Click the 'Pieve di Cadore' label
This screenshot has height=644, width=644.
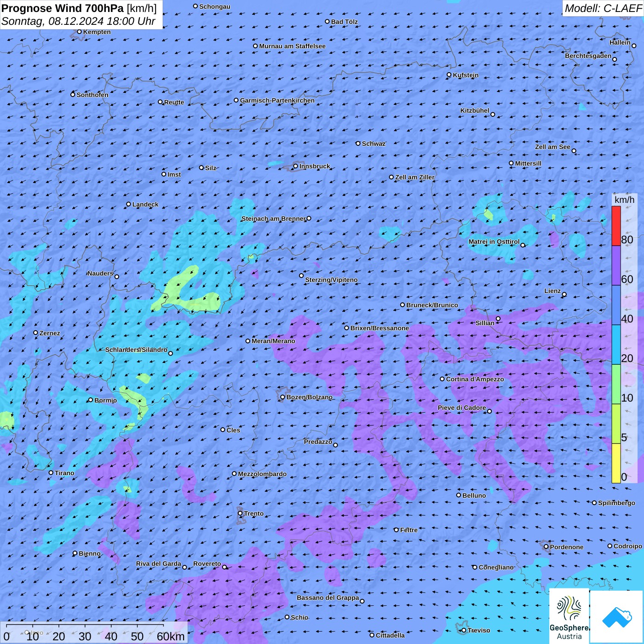[462, 408]
